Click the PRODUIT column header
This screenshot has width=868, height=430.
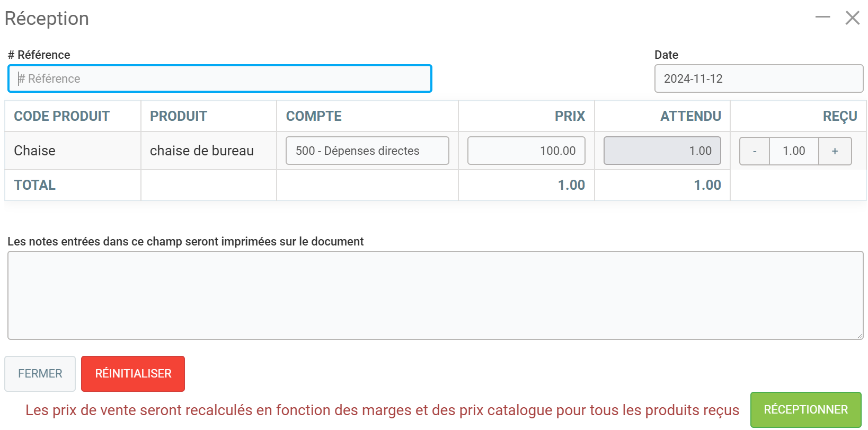(x=179, y=116)
